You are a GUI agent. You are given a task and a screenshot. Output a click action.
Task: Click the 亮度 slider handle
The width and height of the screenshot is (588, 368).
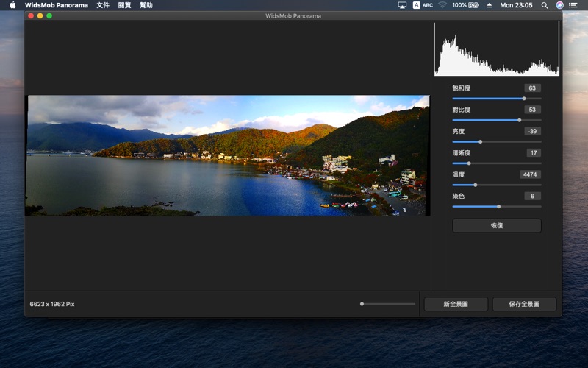pyautogui.click(x=480, y=141)
